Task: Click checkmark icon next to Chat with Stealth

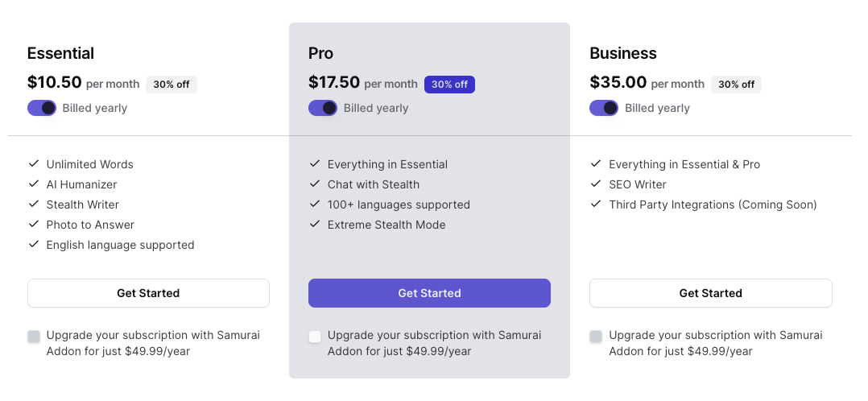Action: click(x=315, y=184)
